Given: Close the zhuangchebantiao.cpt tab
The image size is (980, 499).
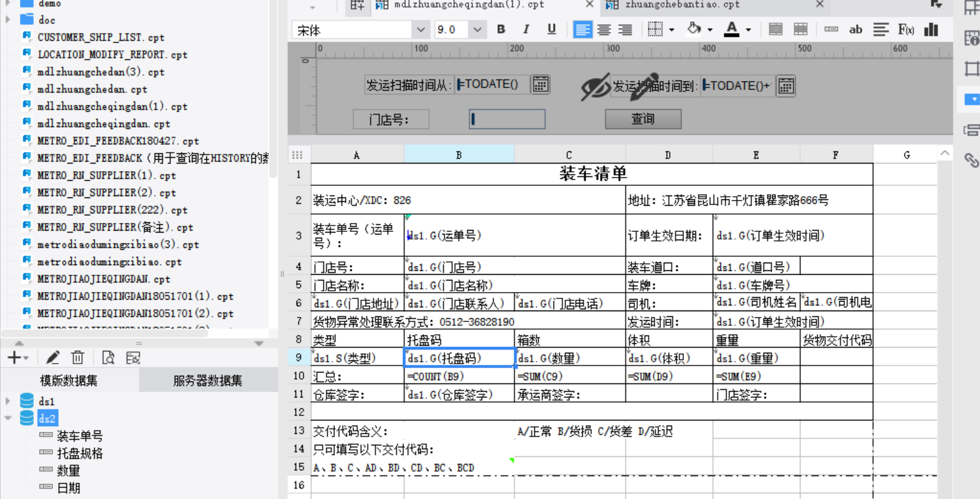Looking at the screenshot, I should (820, 4).
